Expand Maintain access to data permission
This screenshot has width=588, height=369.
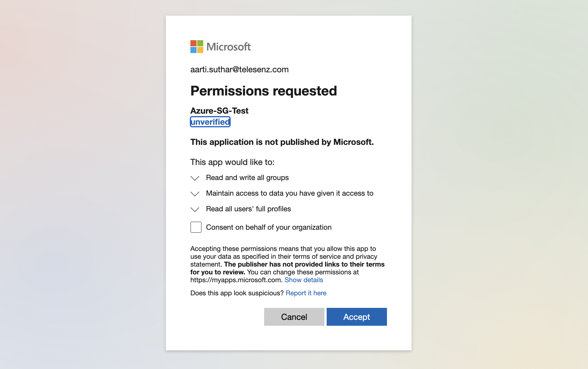pyautogui.click(x=195, y=194)
